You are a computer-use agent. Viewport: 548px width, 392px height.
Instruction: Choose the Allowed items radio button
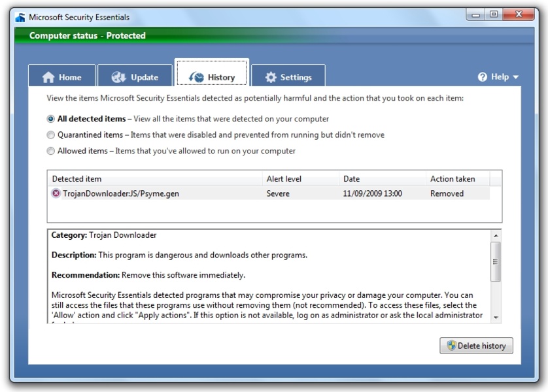click(51, 151)
